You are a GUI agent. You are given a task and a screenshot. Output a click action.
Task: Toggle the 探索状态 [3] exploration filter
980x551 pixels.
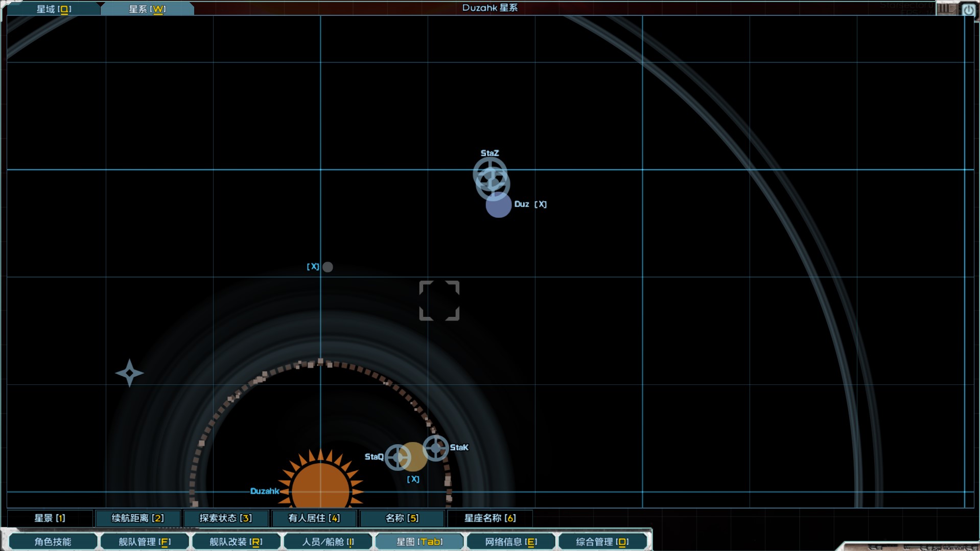(x=226, y=518)
